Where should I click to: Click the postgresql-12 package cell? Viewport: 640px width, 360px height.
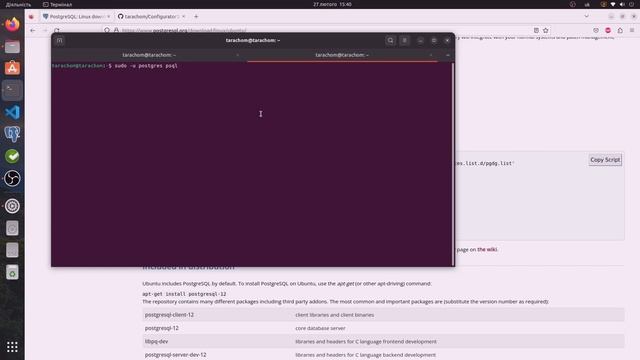(x=162, y=328)
